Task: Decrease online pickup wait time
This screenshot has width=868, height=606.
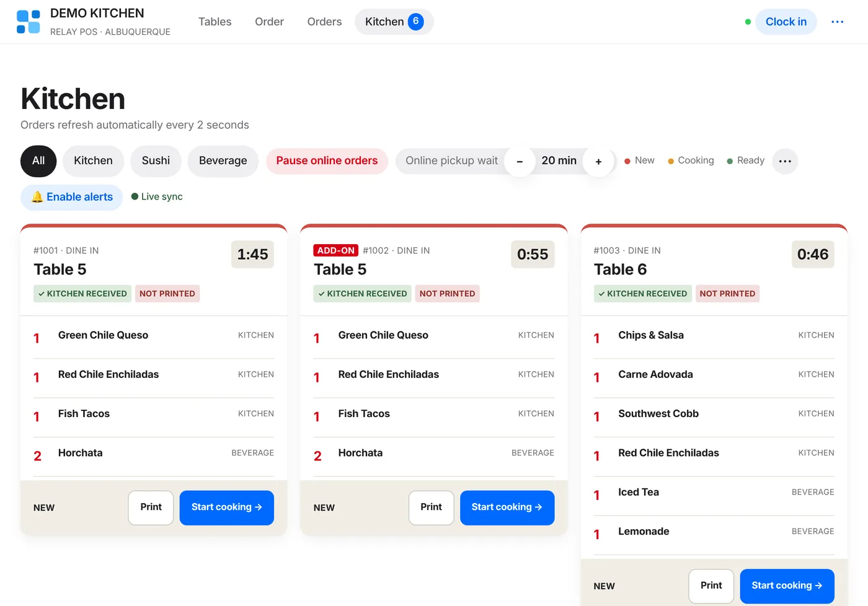Action: coord(520,161)
